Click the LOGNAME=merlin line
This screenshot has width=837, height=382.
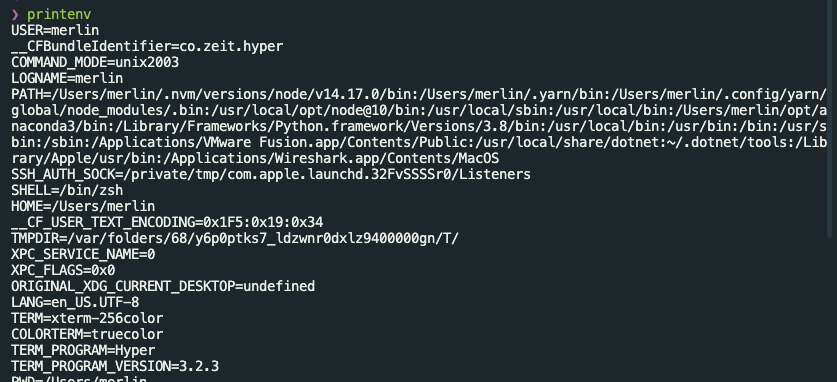(x=67, y=78)
